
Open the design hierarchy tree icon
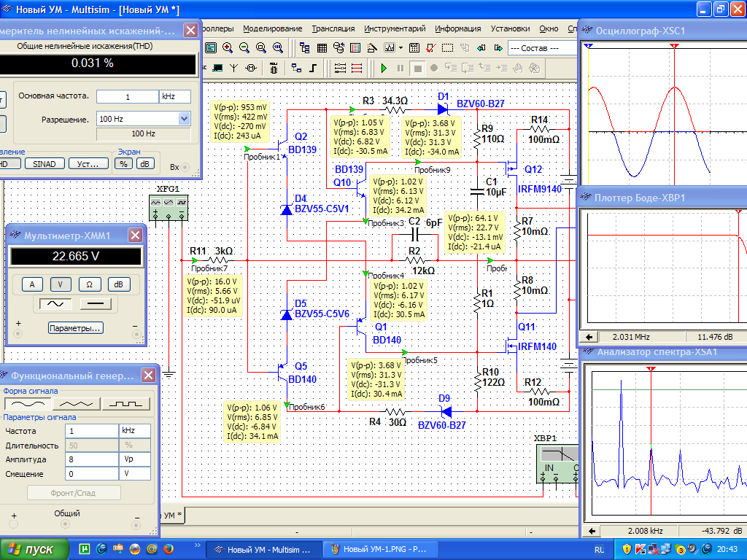306,48
